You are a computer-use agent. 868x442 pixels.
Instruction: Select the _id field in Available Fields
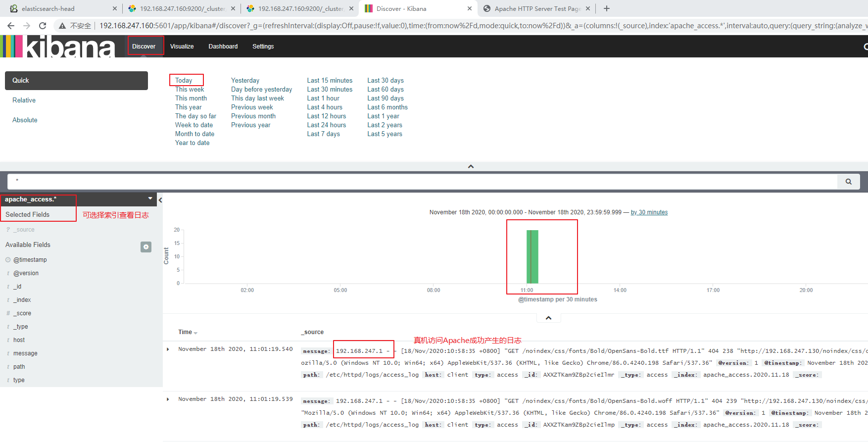pyautogui.click(x=17, y=287)
